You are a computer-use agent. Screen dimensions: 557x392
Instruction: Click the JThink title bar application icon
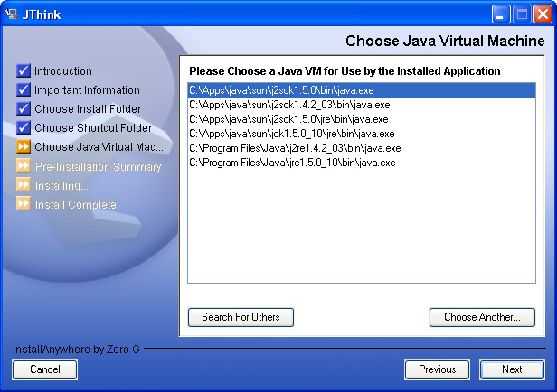tap(12, 14)
